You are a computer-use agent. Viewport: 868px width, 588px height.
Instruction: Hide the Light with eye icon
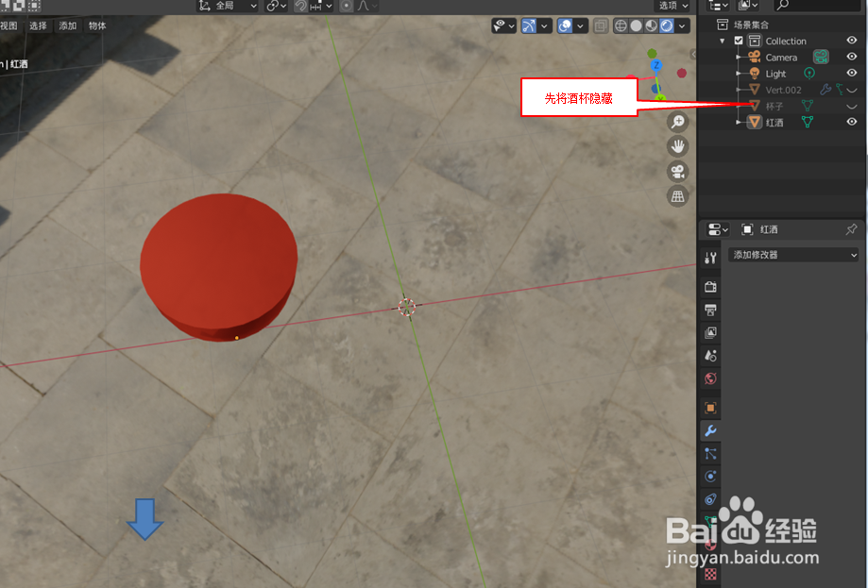(852, 73)
